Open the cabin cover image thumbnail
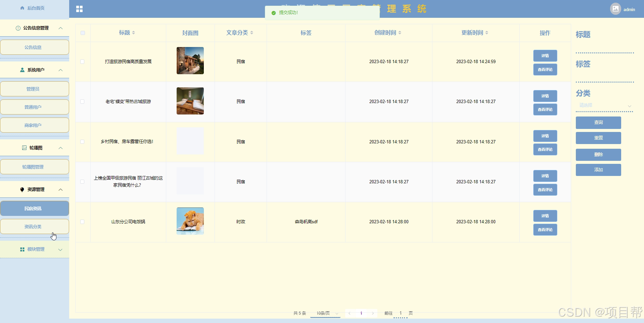 (x=190, y=61)
